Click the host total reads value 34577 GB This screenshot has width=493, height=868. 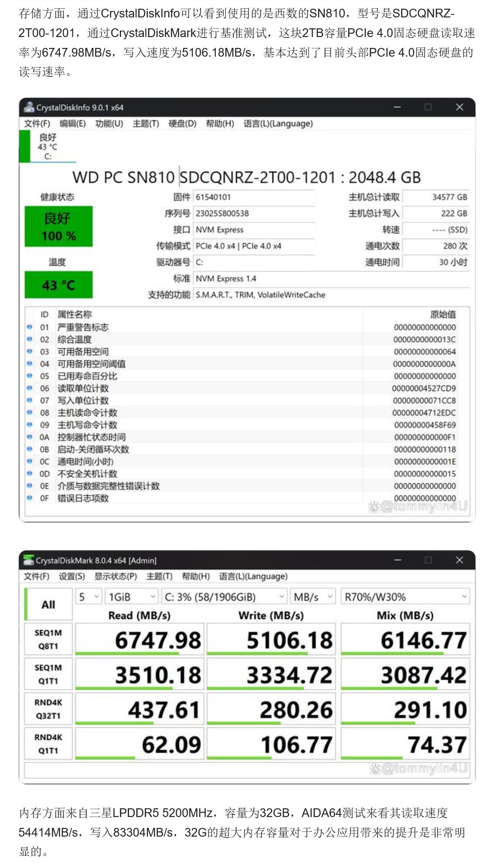[x=436, y=197]
